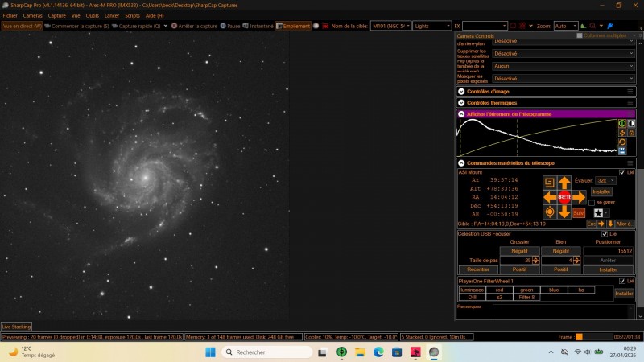This screenshot has width=644, height=362.
Task: Slew the mount left with left arrow
Action: pos(550,197)
